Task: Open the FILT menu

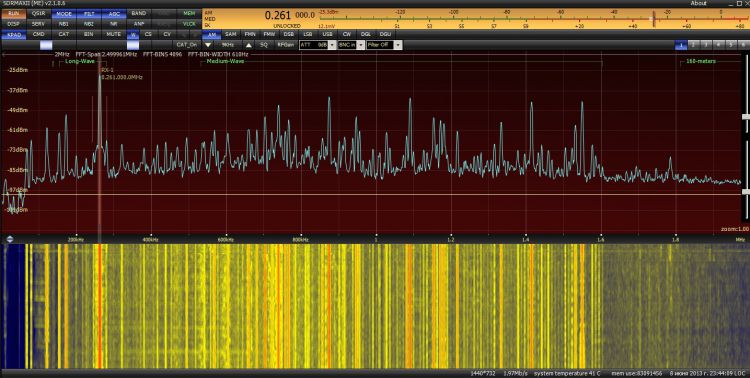Action: [x=89, y=13]
